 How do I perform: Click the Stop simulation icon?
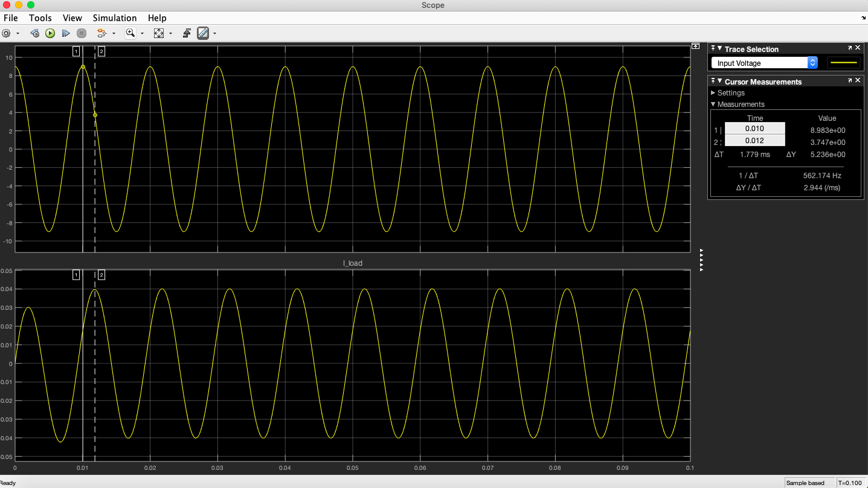(81, 33)
